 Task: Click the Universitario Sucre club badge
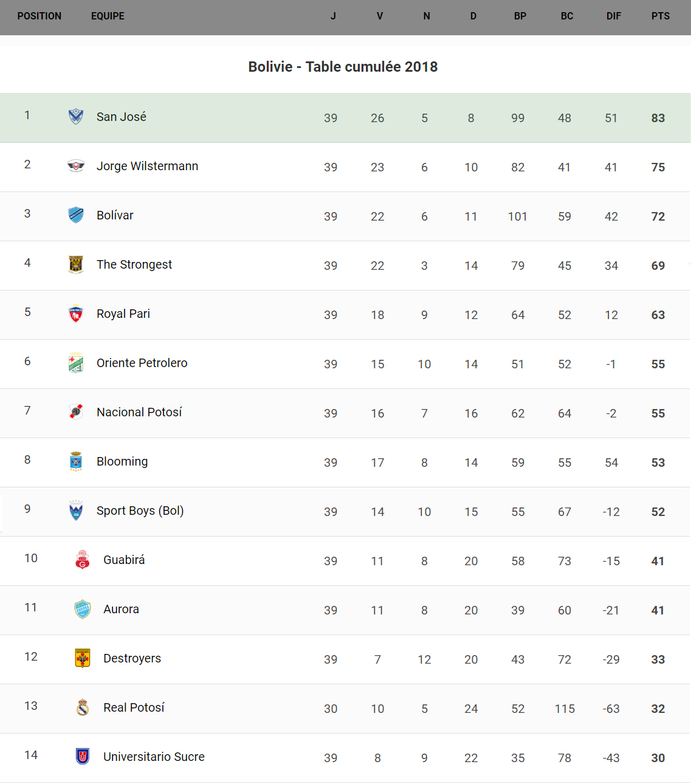(x=83, y=756)
